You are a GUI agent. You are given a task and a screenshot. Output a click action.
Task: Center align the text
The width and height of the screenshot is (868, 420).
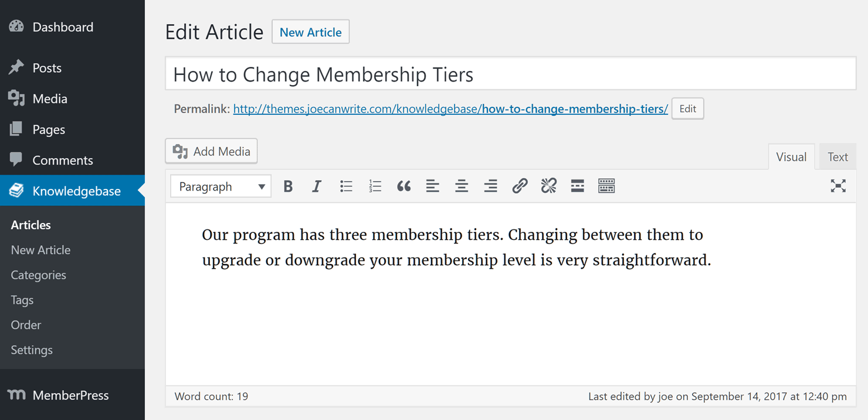[x=462, y=187]
